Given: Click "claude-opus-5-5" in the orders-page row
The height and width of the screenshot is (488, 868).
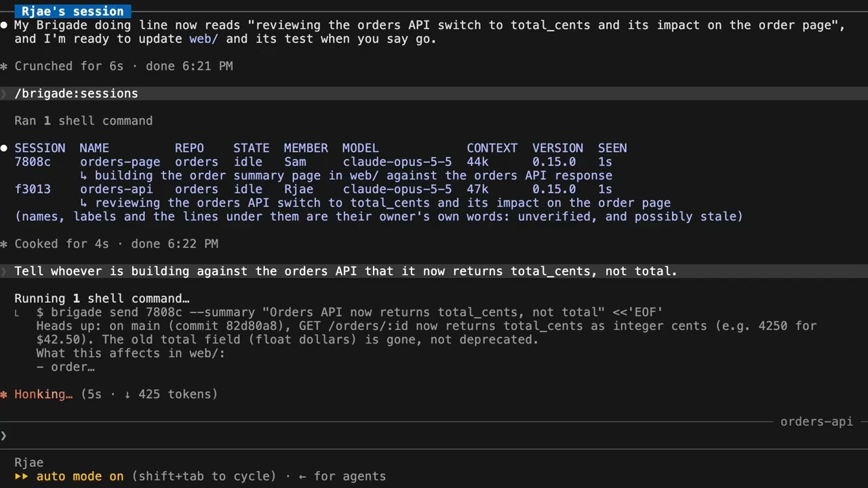Looking at the screenshot, I should tap(397, 162).
